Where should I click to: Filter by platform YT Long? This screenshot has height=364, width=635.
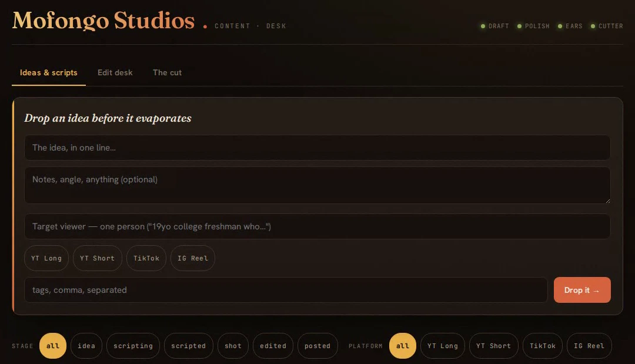(x=443, y=346)
